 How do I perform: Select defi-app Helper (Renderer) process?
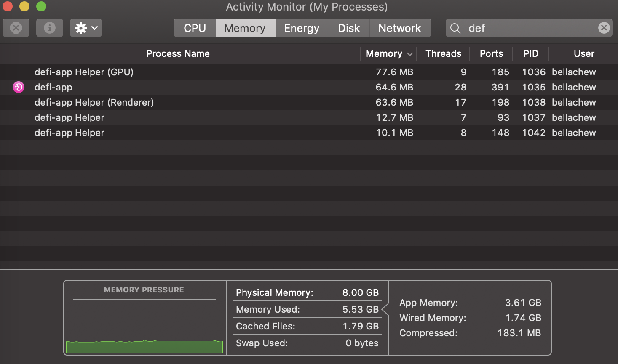pos(309,102)
